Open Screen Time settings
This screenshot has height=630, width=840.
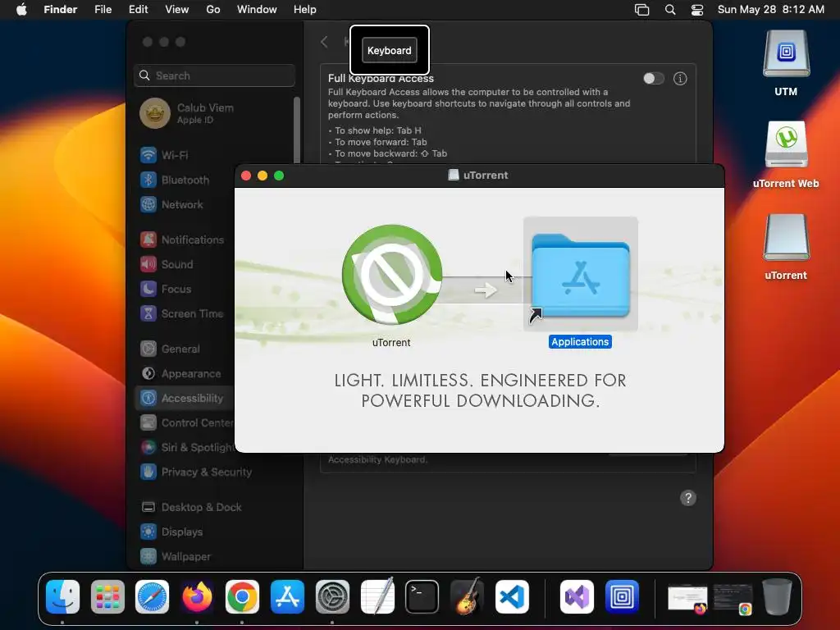pos(185,314)
